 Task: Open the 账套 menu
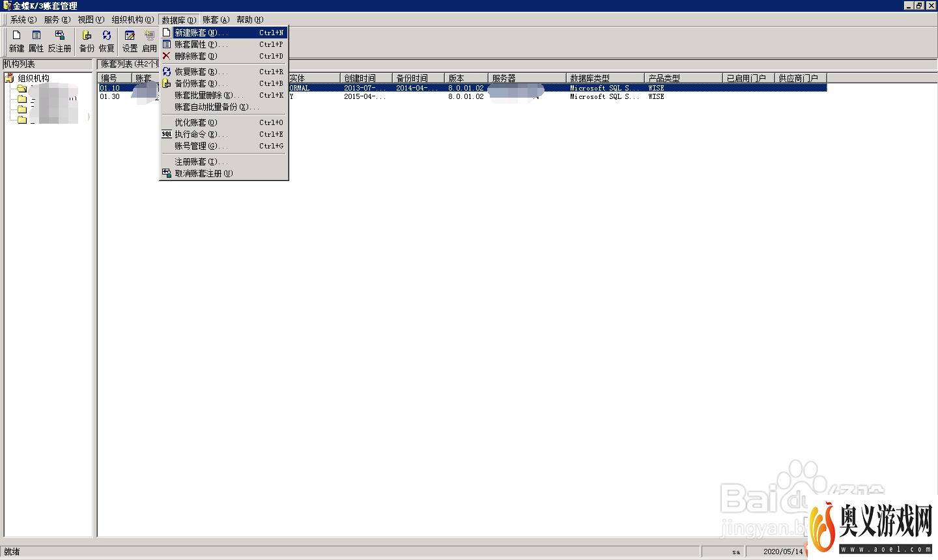(x=216, y=20)
